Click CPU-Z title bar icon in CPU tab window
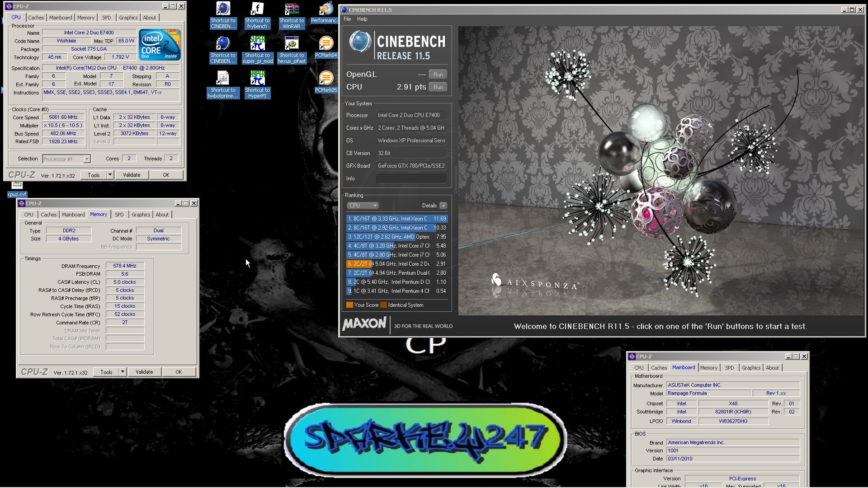This screenshot has height=488, width=868. [9, 6]
